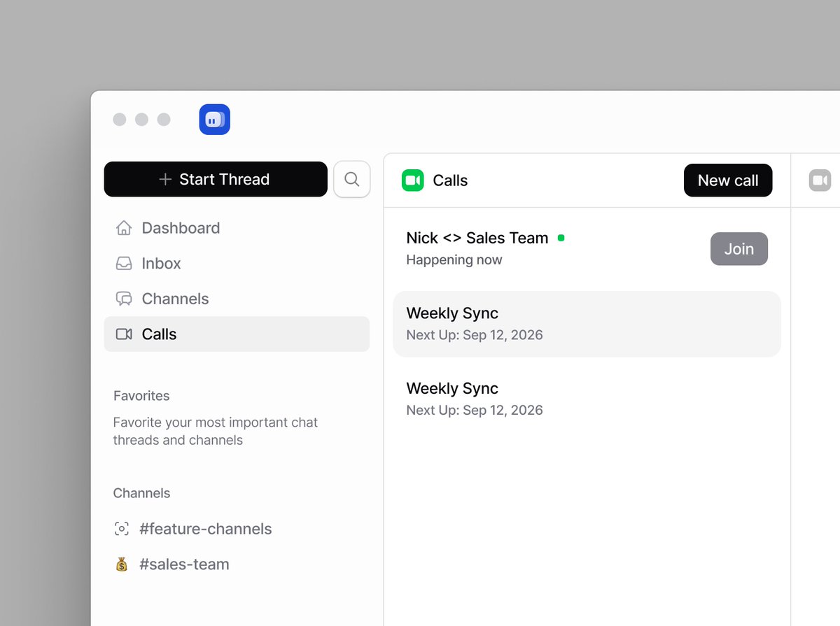
Task: Open the Dashboard page
Action: [237, 228]
